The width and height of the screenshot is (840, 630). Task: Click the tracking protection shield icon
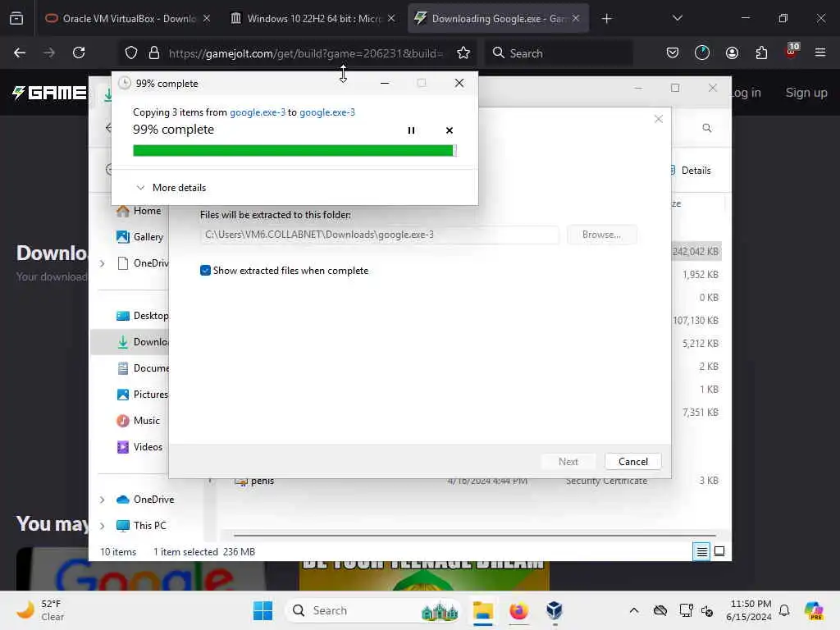click(x=131, y=52)
